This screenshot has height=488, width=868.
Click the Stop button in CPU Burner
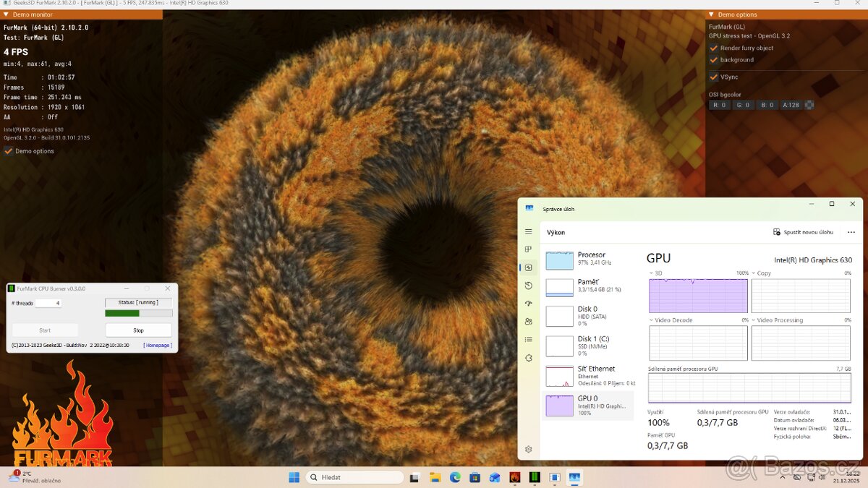138,330
